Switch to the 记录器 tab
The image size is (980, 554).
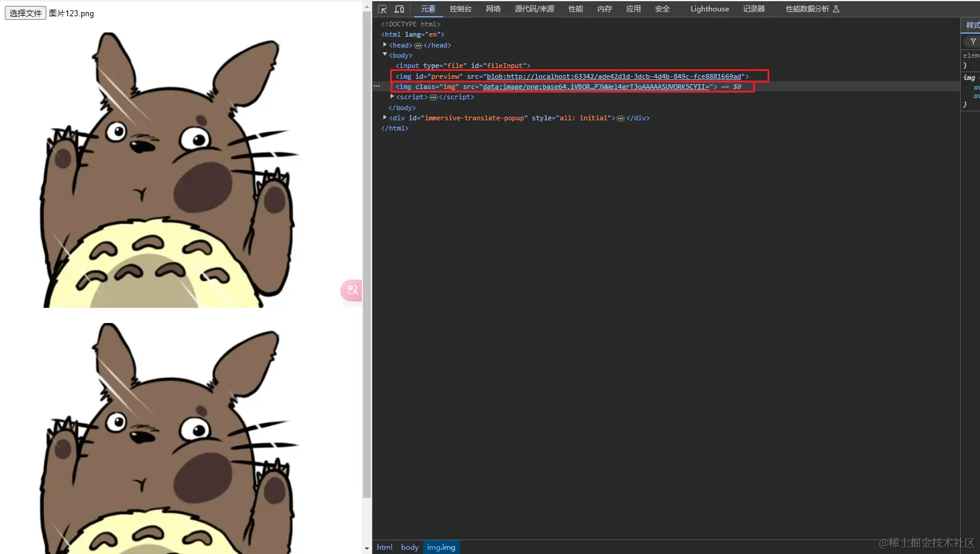[754, 9]
